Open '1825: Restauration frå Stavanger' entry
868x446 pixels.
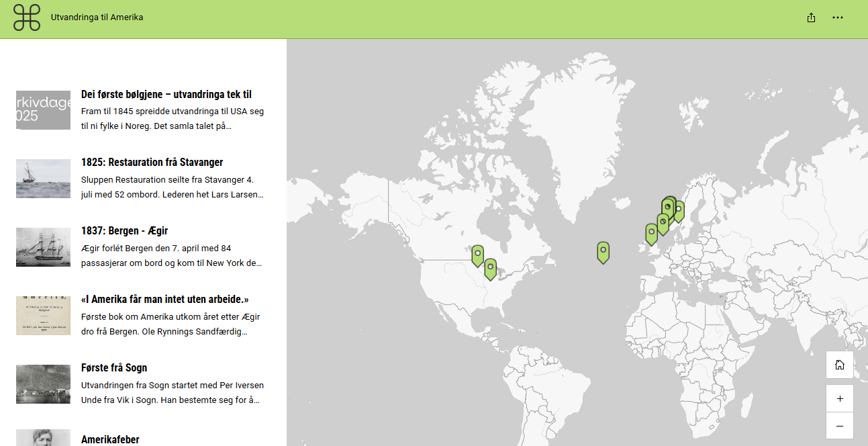152,163
